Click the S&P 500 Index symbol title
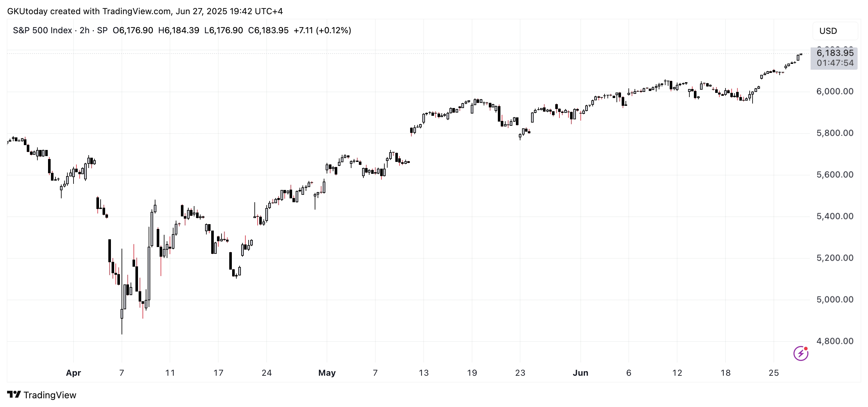The width and height of the screenshot is (868, 407). coord(43,30)
